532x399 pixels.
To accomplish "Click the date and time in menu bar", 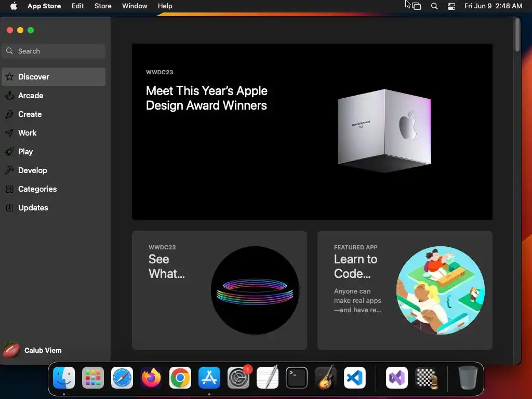I will (x=493, y=6).
